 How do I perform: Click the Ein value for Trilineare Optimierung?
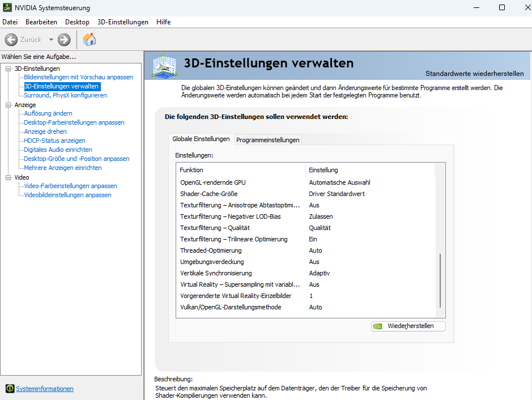click(x=313, y=239)
